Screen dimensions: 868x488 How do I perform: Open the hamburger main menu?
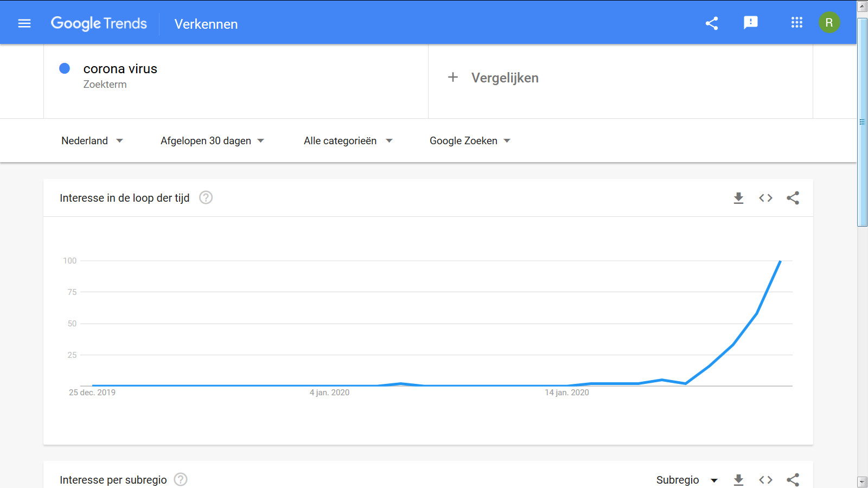point(24,23)
